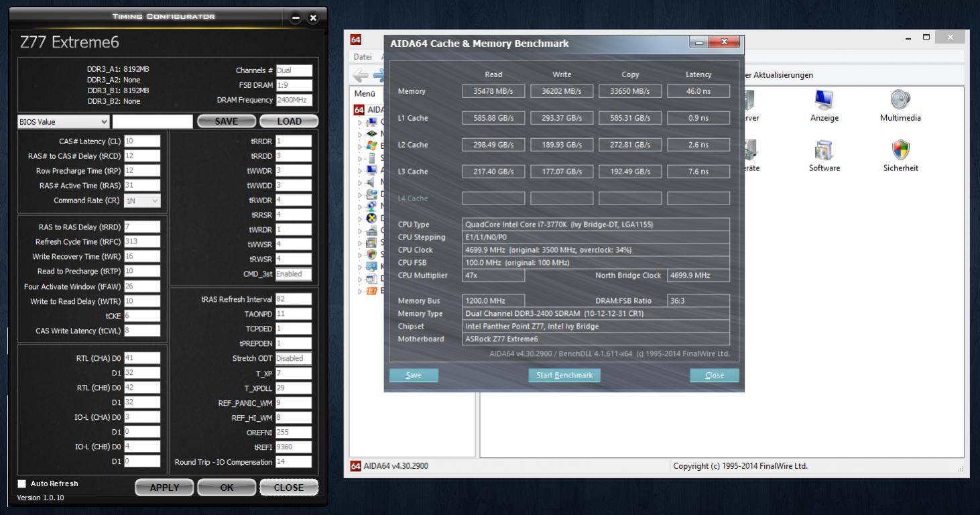
Task: Click the SAVE button in Timing Configurator
Action: 226,121
